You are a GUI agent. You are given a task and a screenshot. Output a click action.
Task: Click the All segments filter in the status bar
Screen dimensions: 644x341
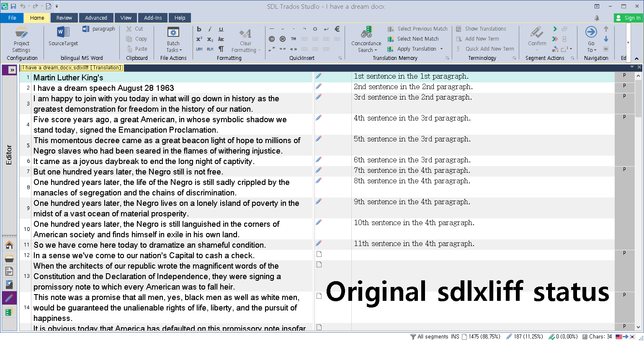[x=430, y=336]
